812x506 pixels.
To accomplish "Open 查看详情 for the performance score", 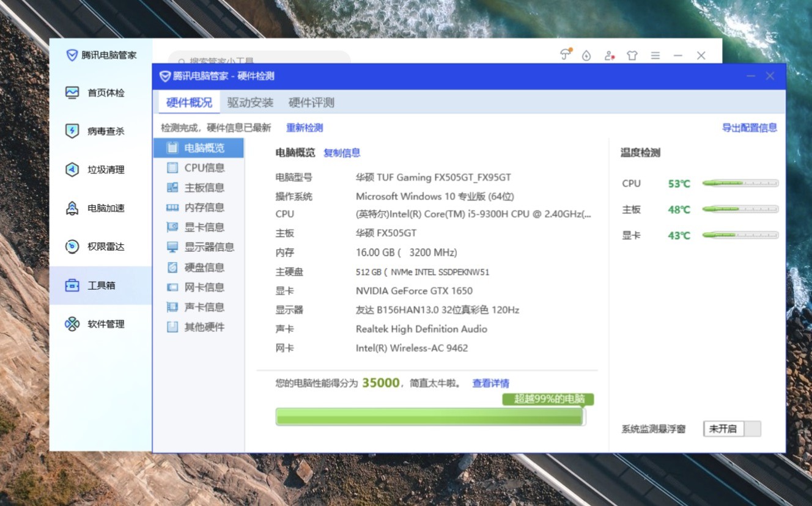I will 490,383.
